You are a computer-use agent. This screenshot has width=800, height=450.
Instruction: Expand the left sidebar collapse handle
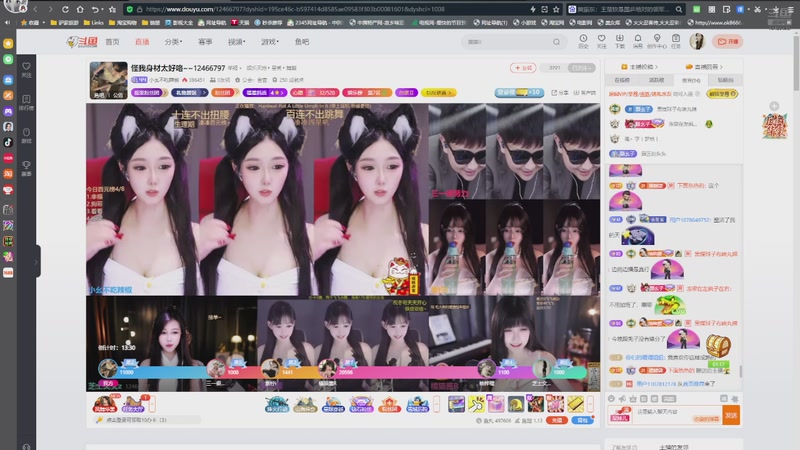(x=37, y=262)
